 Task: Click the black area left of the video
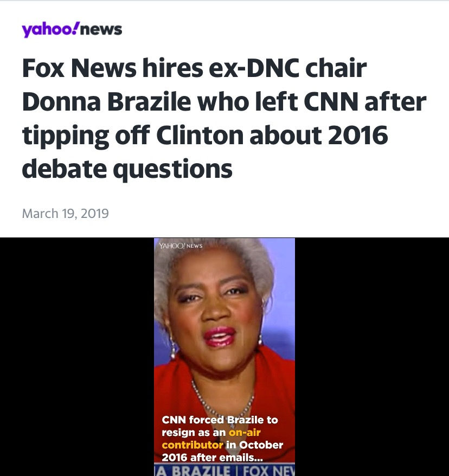[x=77, y=357]
